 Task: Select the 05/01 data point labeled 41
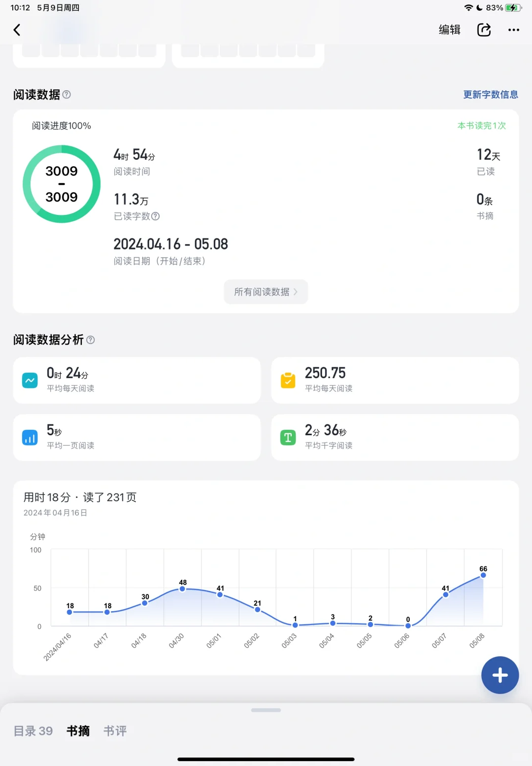(220, 594)
